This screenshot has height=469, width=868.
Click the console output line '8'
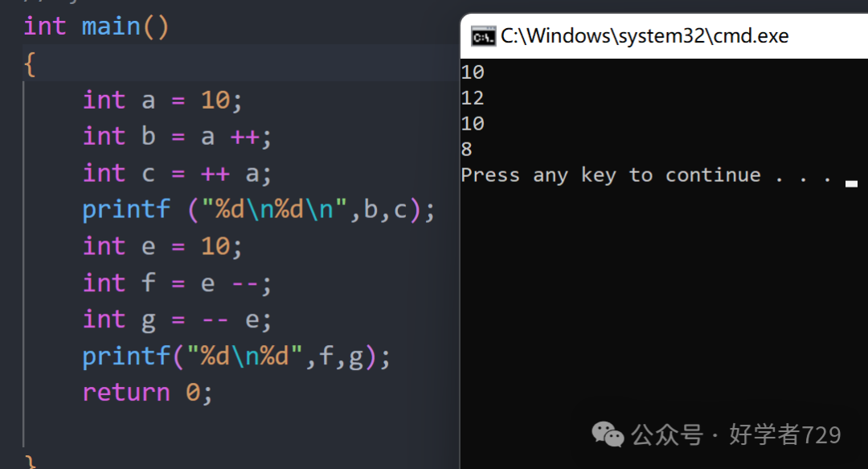point(467,149)
